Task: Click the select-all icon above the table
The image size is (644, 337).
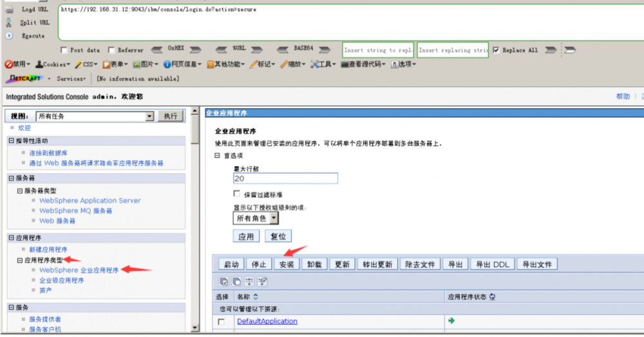Action: click(224, 281)
